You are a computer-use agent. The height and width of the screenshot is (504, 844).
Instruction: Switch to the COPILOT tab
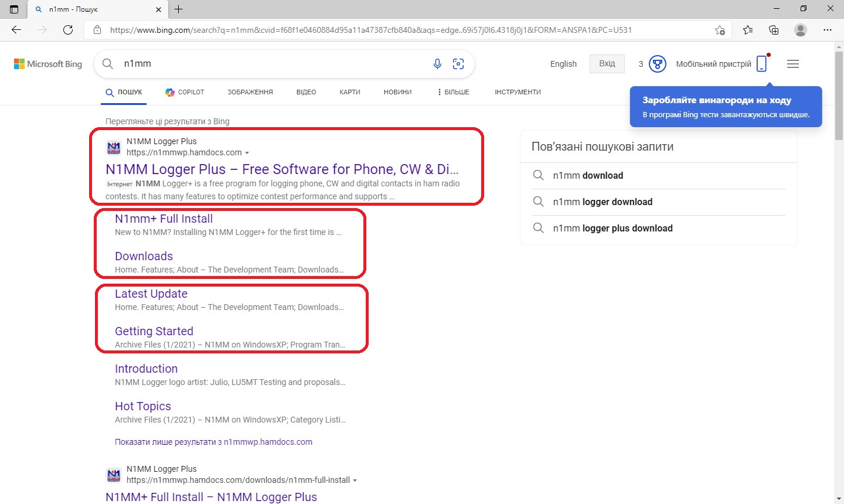pyautogui.click(x=185, y=92)
